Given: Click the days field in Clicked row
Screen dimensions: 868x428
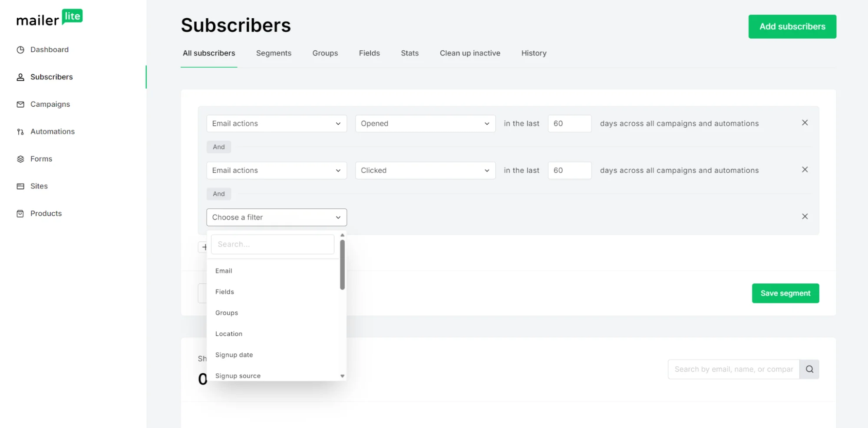Looking at the screenshot, I should (x=569, y=170).
